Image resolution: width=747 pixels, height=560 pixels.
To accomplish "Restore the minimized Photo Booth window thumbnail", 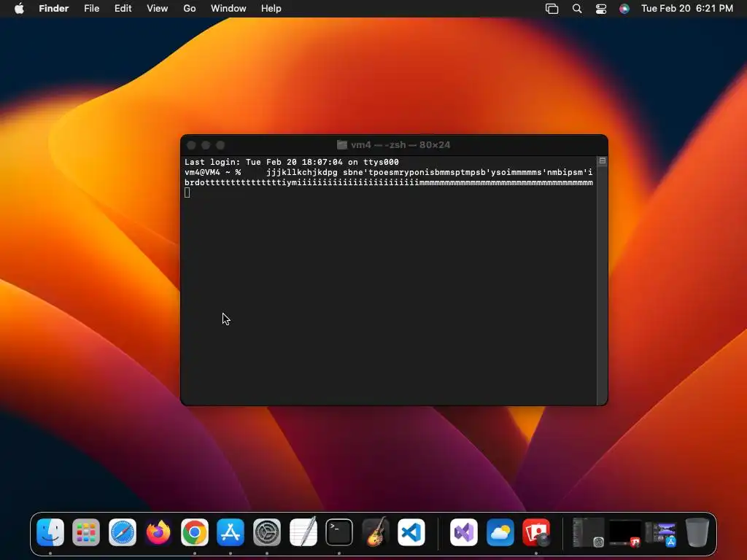I will 625,532.
